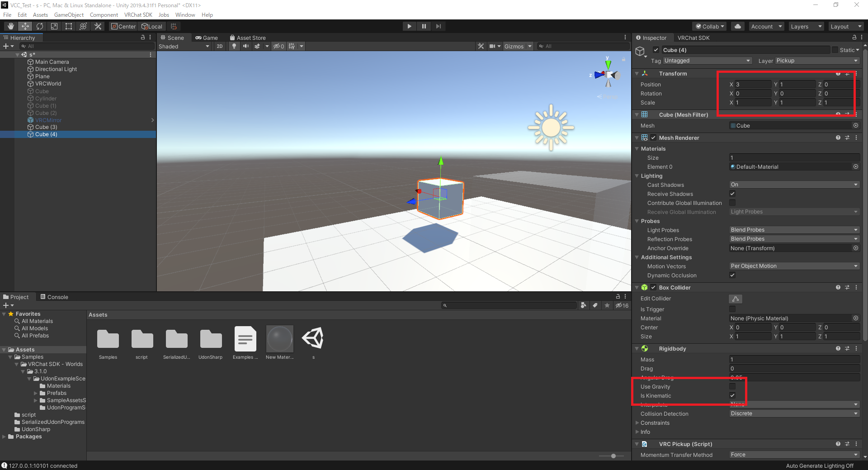Open the Shaded draw mode dropdown
Image resolution: width=868 pixels, height=470 pixels.
184,46
